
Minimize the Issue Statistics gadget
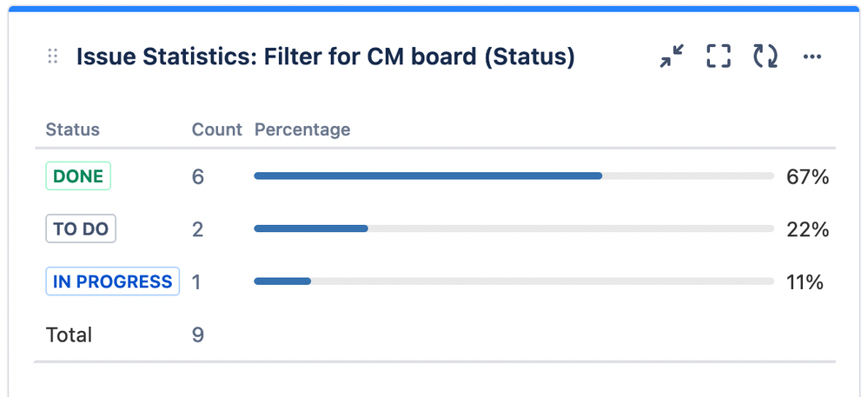coord(672,57)
